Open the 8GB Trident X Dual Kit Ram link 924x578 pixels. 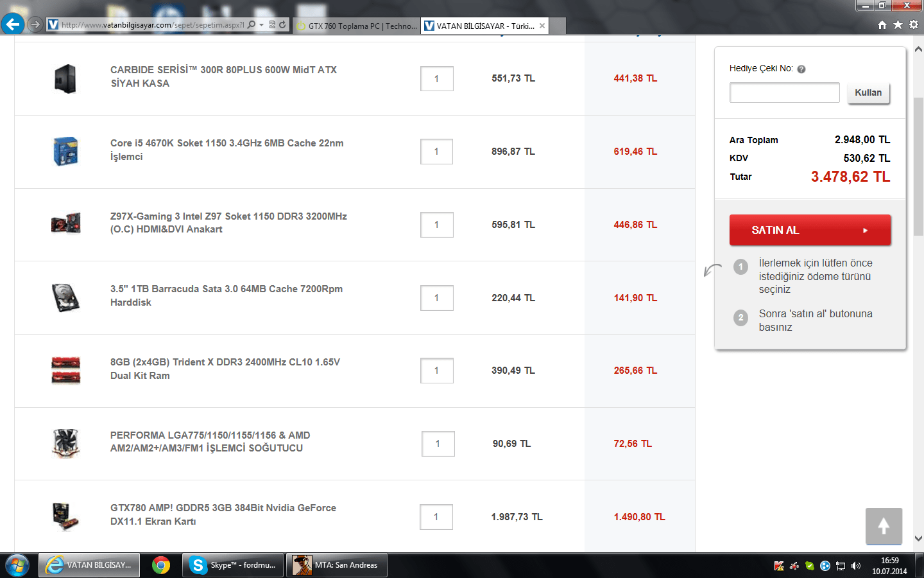click(225, 369)
